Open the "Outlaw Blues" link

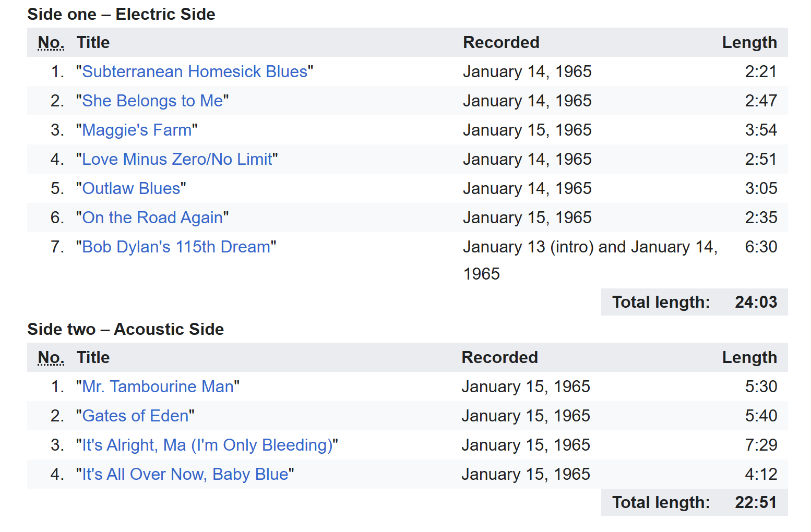pos(131,188)
